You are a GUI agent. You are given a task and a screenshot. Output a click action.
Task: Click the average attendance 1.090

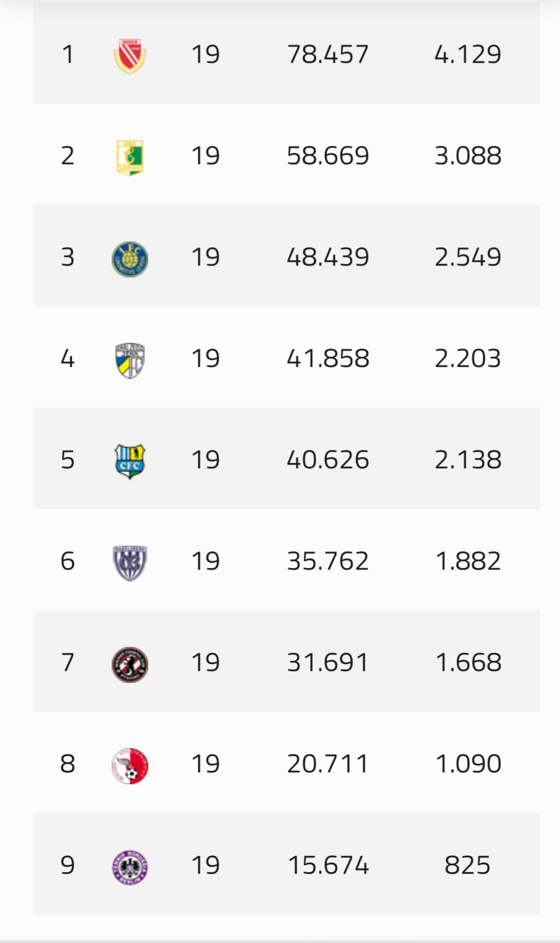coord(468,764)
